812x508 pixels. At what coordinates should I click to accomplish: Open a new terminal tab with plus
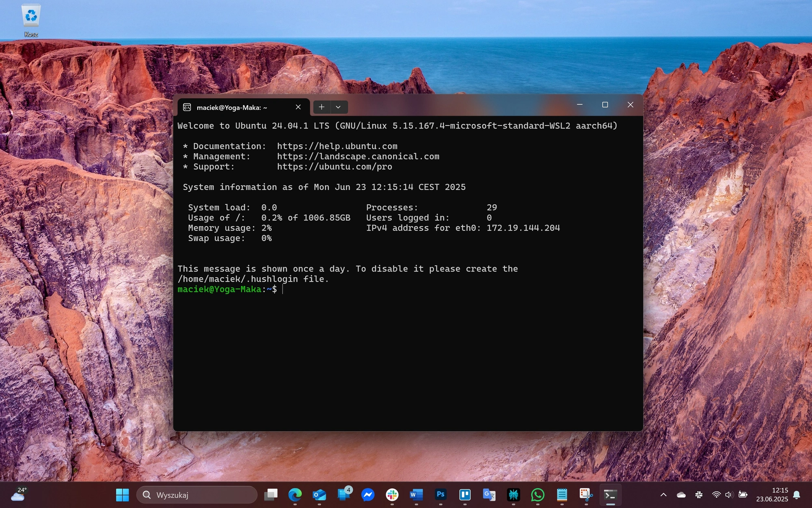321,107
